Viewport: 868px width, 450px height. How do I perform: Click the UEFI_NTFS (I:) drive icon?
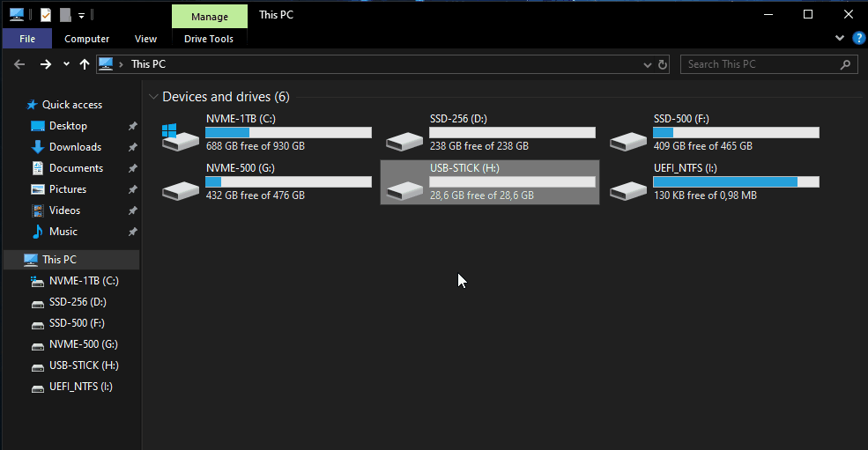(x=628, y=189)
